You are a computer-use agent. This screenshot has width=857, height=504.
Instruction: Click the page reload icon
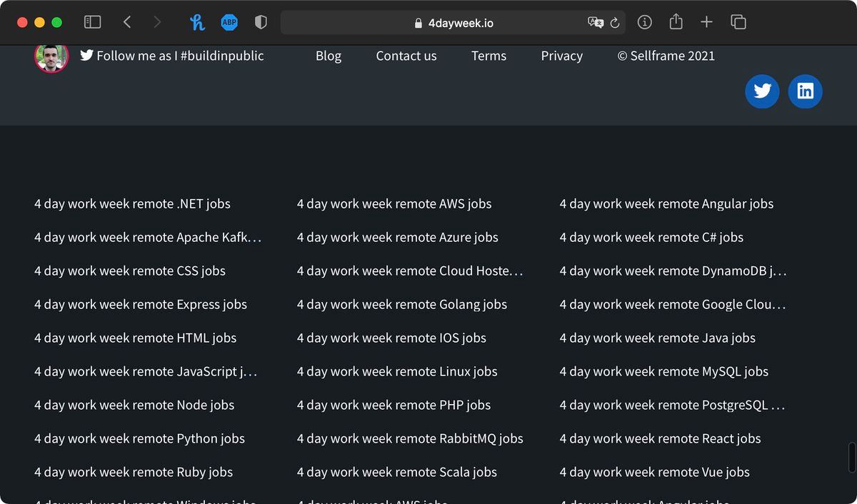point(615,23)
